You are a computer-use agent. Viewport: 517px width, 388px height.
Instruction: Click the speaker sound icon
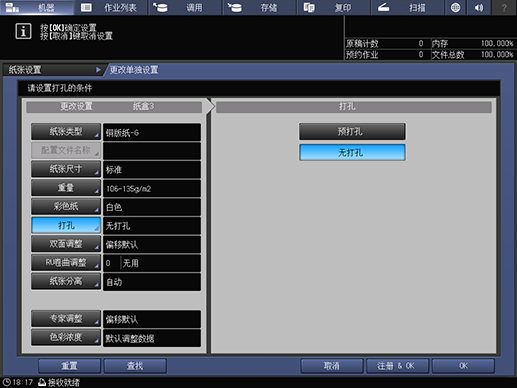click(479, 7)
